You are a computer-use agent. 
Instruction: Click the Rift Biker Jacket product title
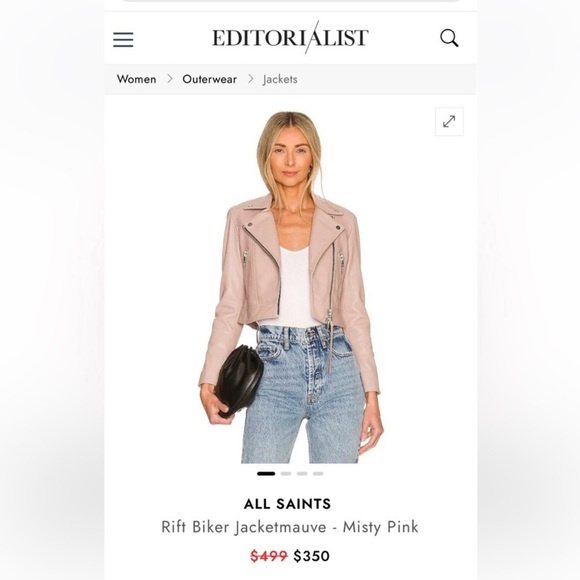290,527
